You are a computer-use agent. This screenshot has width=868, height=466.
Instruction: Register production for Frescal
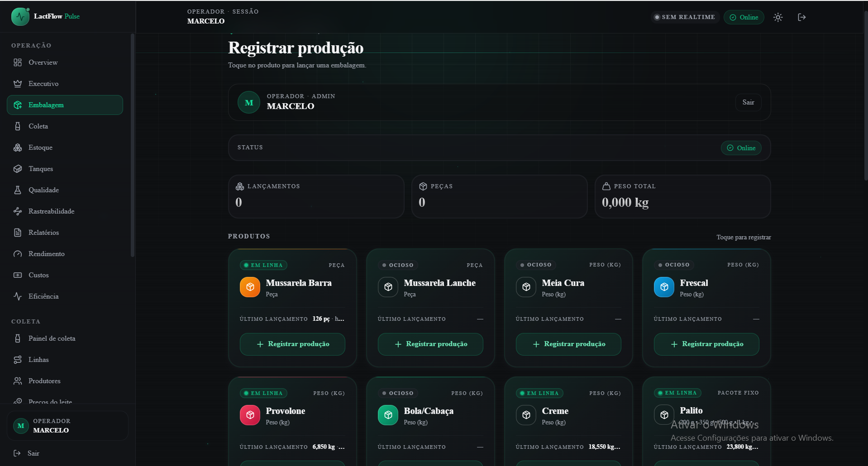tap(706, 344)
